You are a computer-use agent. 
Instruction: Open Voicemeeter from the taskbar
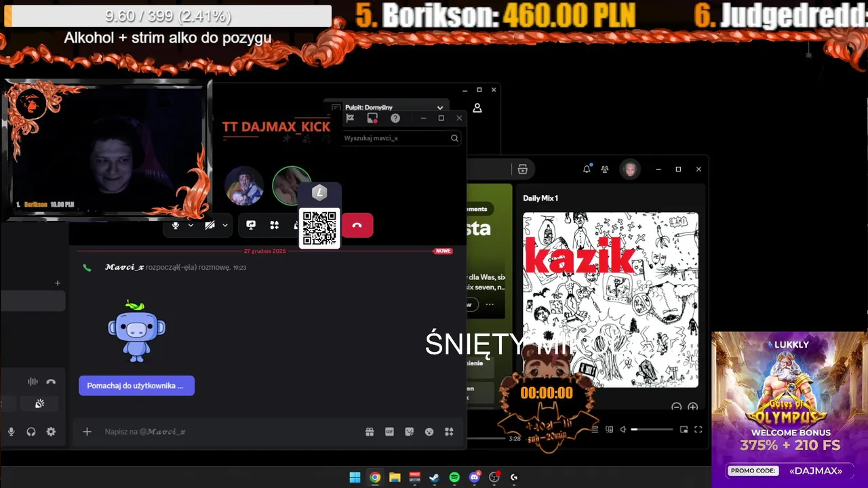pyautogui.click(x=414, y=477)
